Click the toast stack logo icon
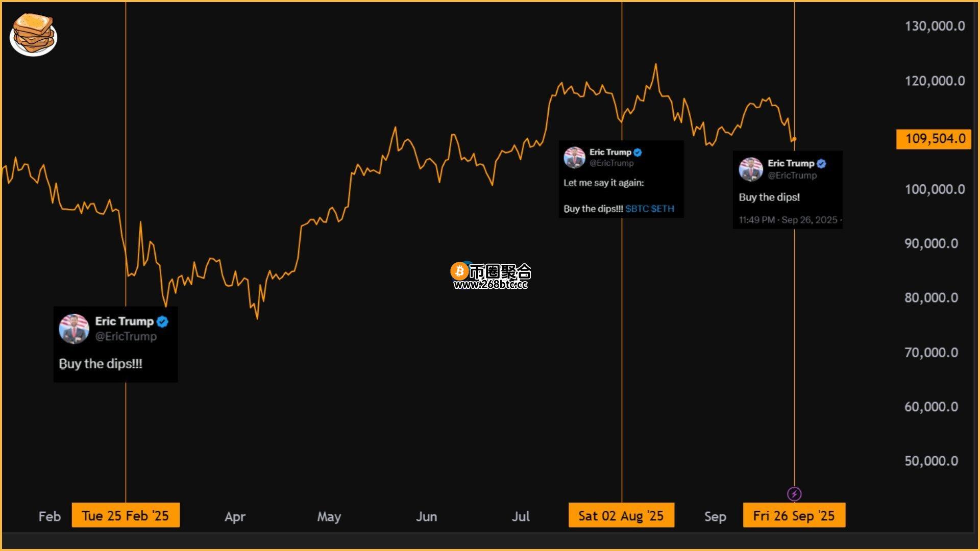 [33, 35]
